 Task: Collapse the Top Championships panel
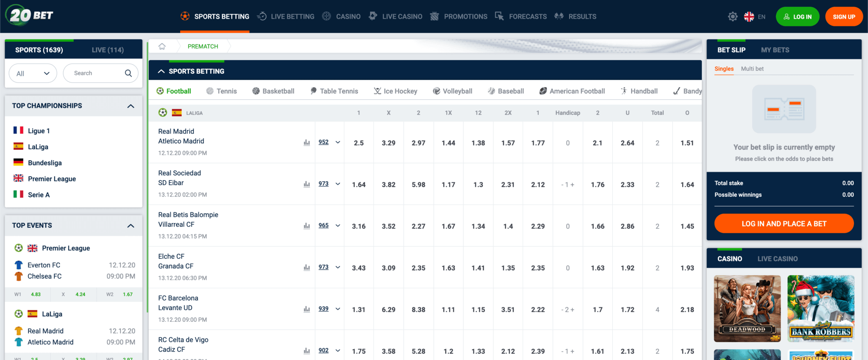click(131, 106)
